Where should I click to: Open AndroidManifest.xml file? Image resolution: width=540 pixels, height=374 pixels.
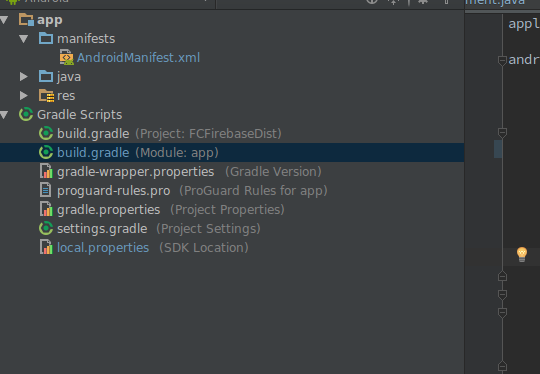click(x=138, y=58)
